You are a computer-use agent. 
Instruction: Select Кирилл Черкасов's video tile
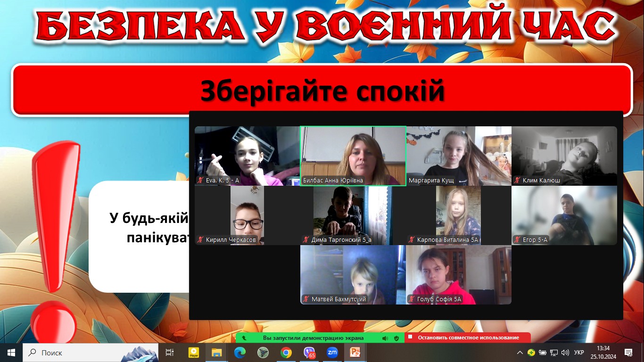click(247, 215)
